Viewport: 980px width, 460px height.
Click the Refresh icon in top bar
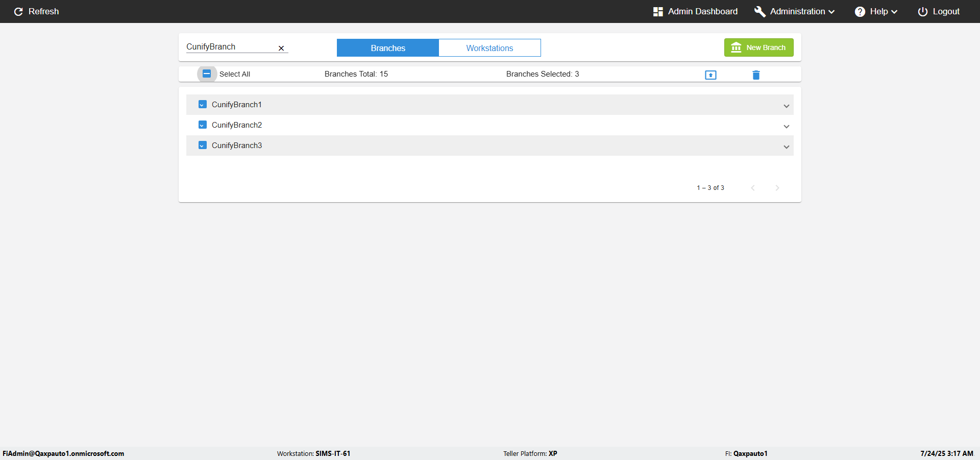(x=18, y=11)
